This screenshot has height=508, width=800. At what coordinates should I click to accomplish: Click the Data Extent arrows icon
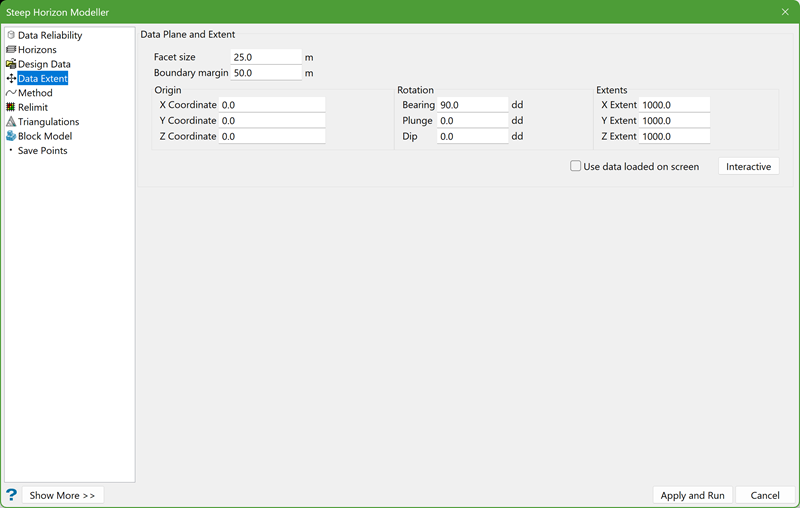point(11,79)
